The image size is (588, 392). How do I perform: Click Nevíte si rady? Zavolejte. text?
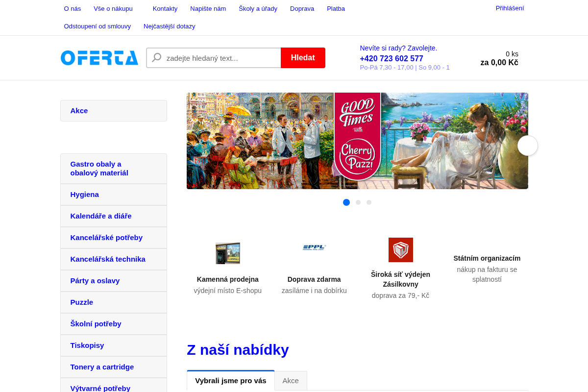398,48
